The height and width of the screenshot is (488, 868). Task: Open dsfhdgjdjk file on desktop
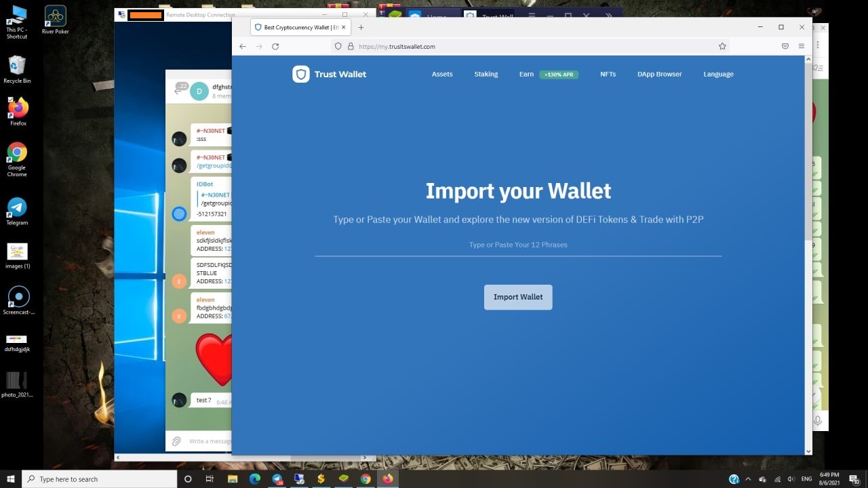point(17,344)
